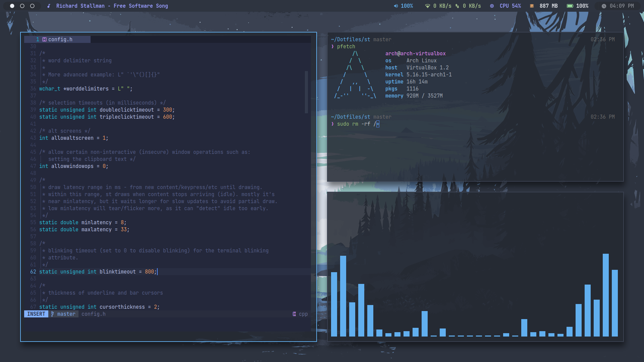Click the volume speaker icon showing 100%
The width and height of the screenshot is (644, 362).
click(395, 6)
